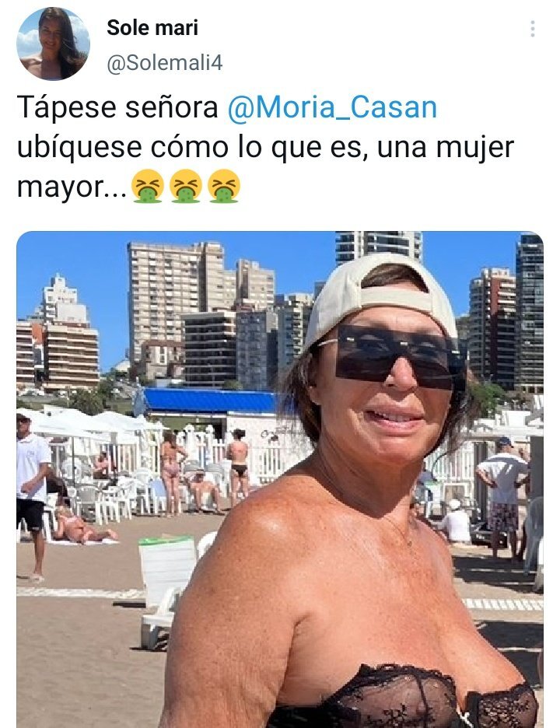The width and height of the screenshot is (560, 728).
Task: Click the word 'mayor...' in the tweet
Action: pos(72,187)
